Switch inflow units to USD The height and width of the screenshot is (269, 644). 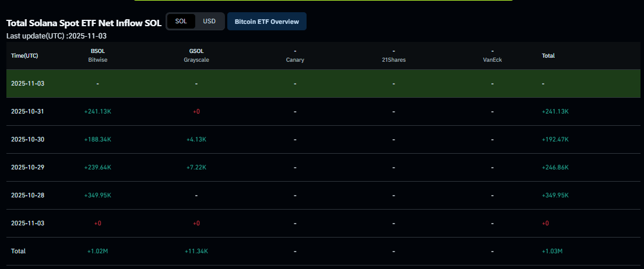[209, 22]
